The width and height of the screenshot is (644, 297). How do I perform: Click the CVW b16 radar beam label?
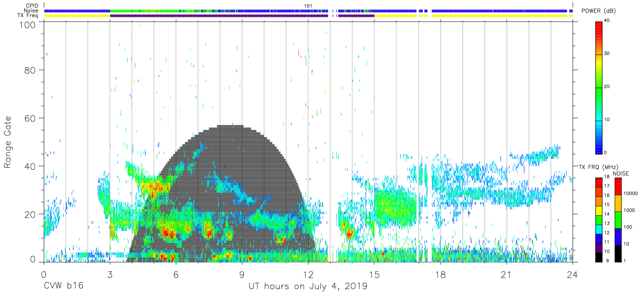pos(63,286)
